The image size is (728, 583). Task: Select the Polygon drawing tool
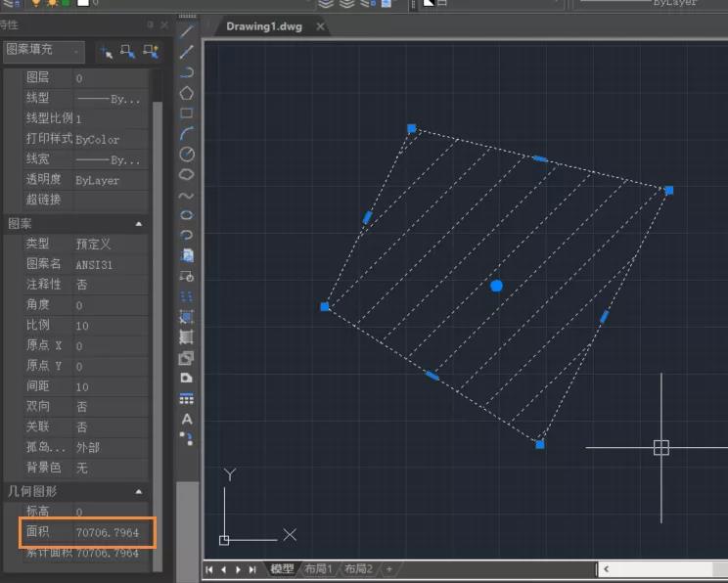187,93
